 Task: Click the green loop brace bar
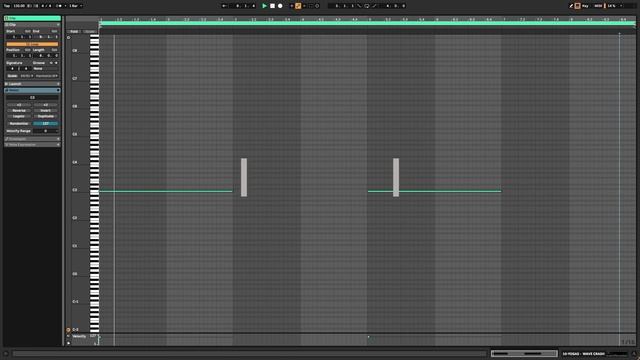pos(367,23)
